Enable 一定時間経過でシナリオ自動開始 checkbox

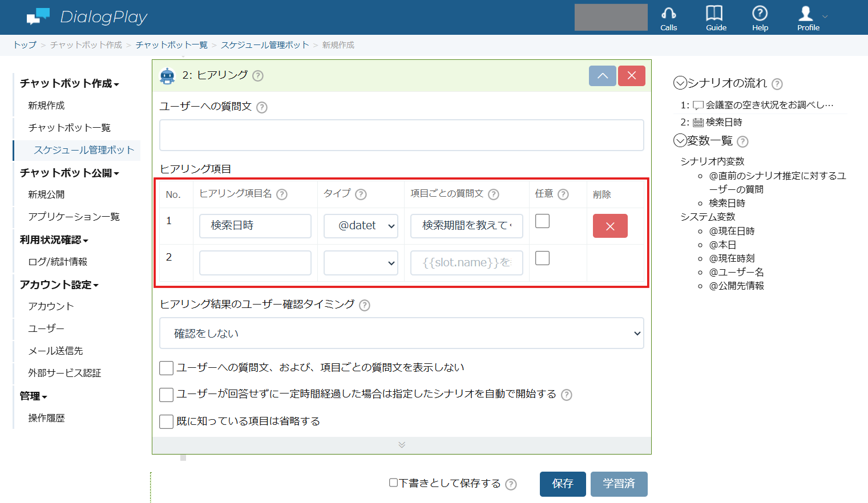tap(167, 395)
